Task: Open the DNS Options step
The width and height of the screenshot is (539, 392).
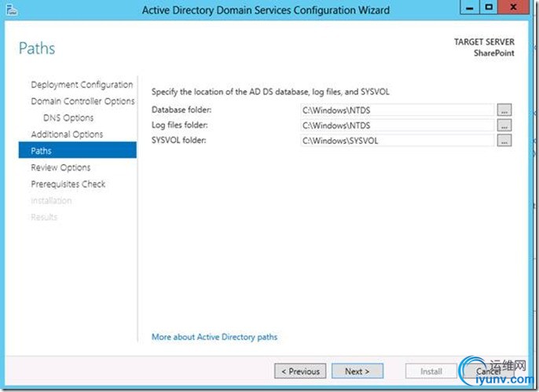Action: point(68,118)
